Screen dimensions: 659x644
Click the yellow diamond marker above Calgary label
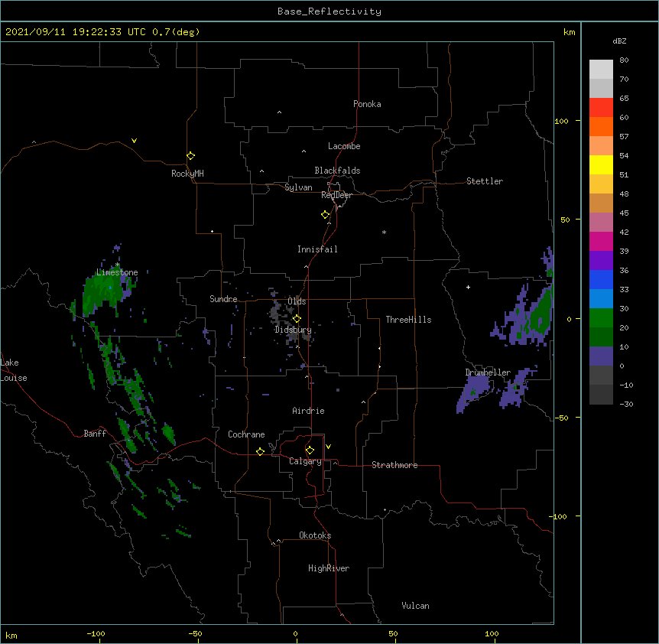click(310, 450)
